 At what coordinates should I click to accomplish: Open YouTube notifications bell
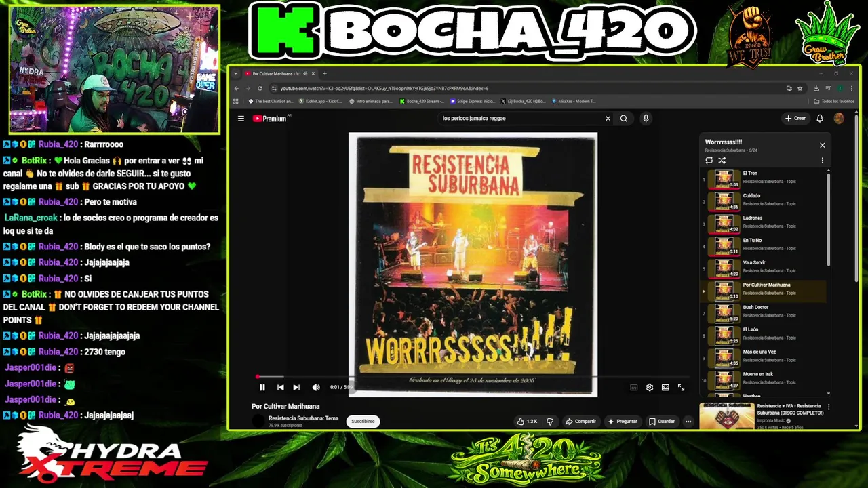click(x=820, y=119)
